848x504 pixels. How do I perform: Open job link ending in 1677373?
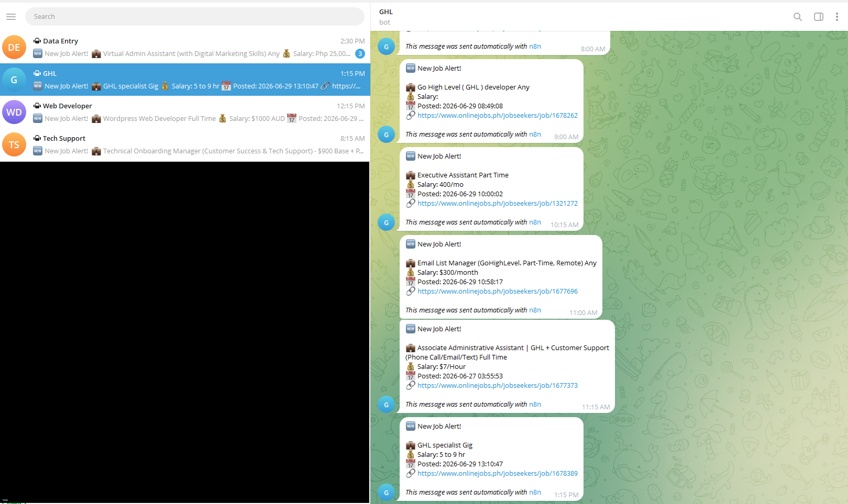tap(498, 386)
